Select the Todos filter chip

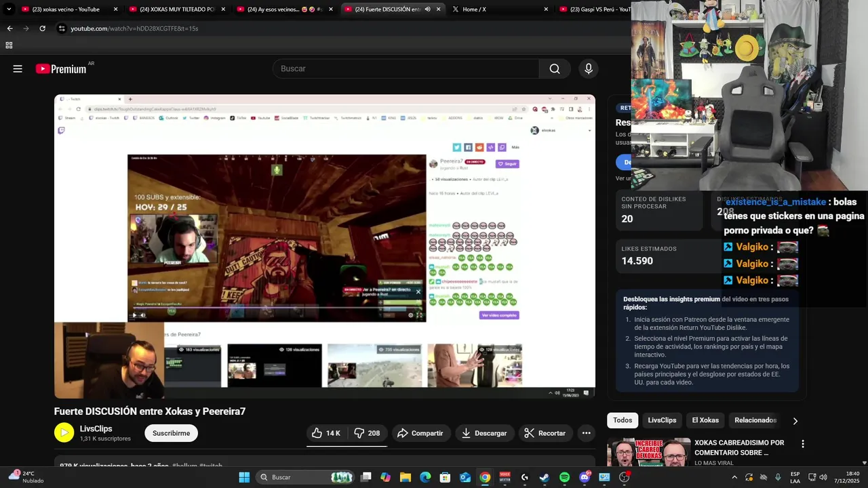(623, 420)
